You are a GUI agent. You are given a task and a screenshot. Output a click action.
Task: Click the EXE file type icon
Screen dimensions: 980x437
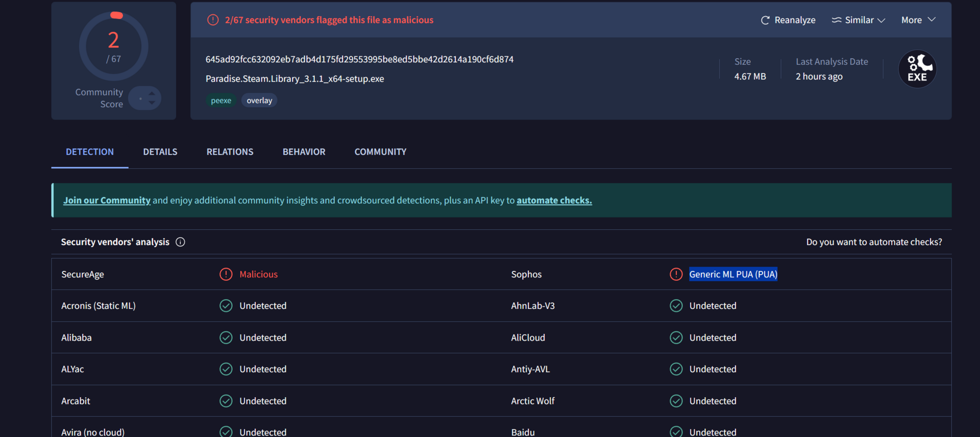917,69
